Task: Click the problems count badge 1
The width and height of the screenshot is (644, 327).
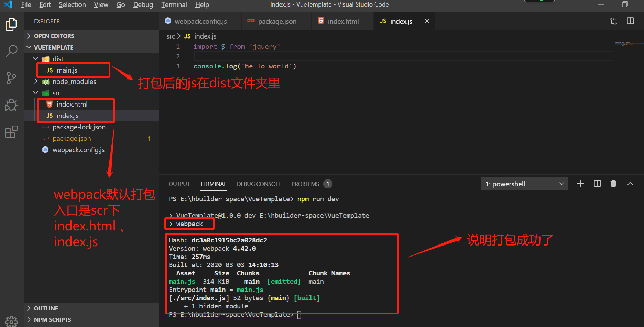Action: [x=328, y=184]
